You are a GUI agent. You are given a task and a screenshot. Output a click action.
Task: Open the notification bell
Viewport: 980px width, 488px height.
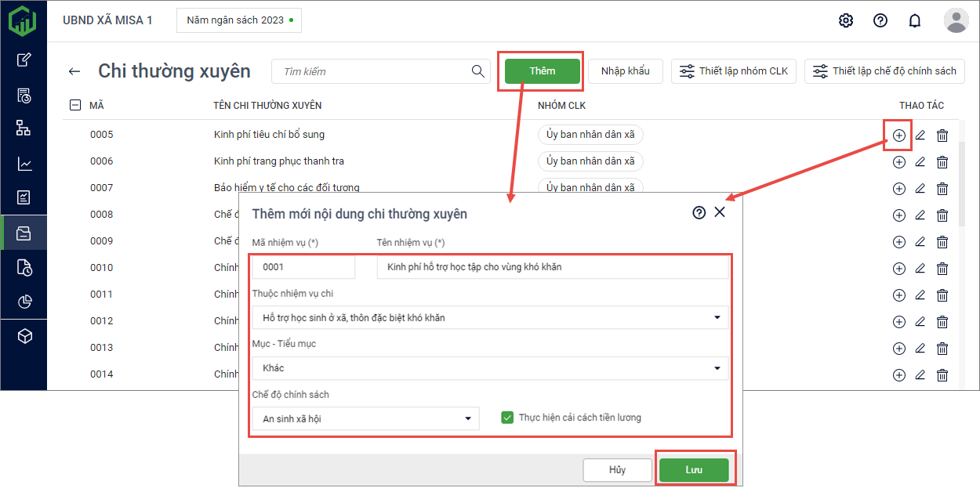click(x=914, y=20)
